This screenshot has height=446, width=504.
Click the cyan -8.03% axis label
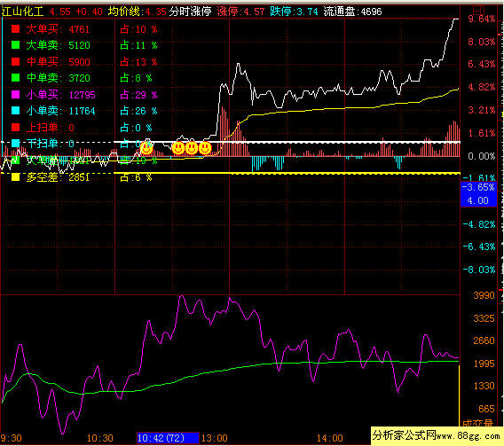(479, 270)
